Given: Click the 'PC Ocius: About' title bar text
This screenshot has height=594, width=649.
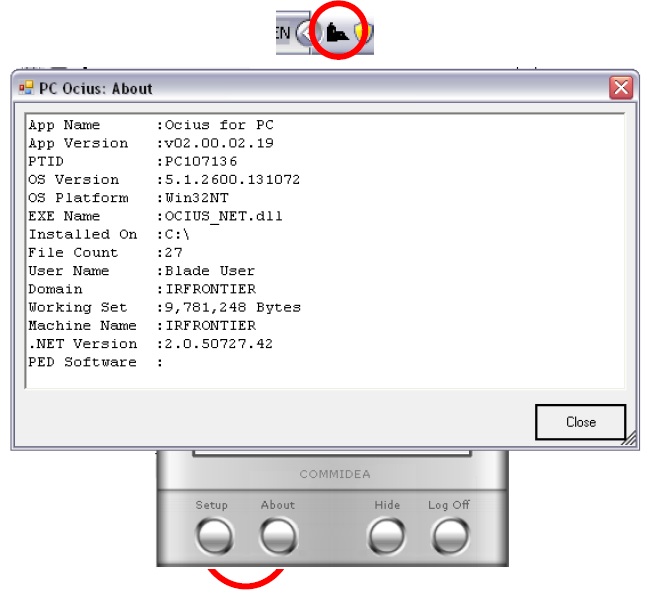Looking at the screenshot, I should coord(96,89).
